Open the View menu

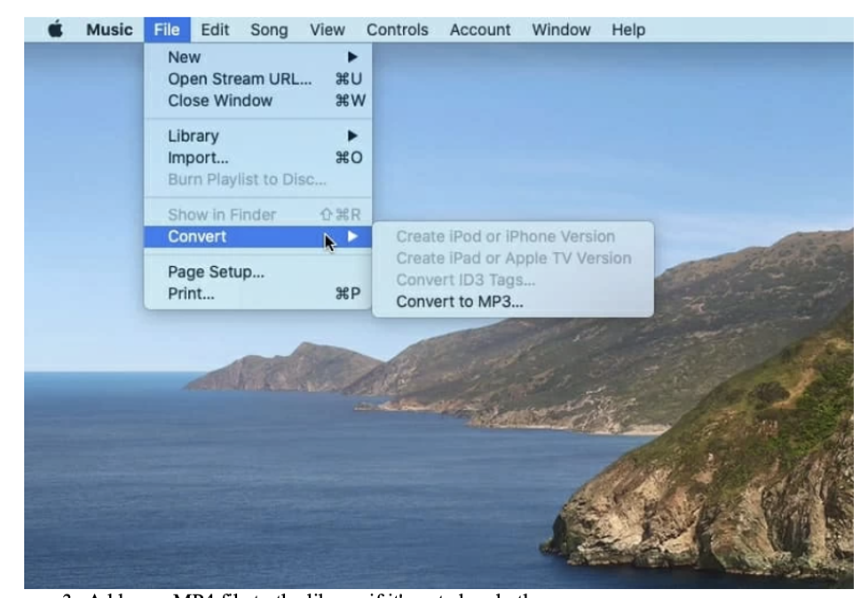(x=327, y=30)
